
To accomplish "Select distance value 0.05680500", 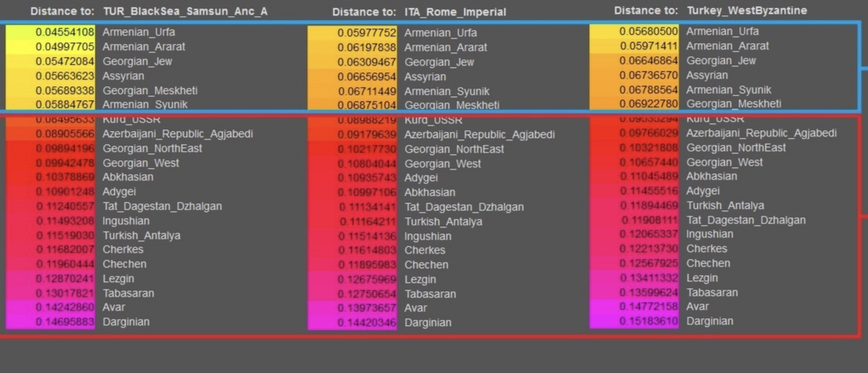I will tap(648, 32).
